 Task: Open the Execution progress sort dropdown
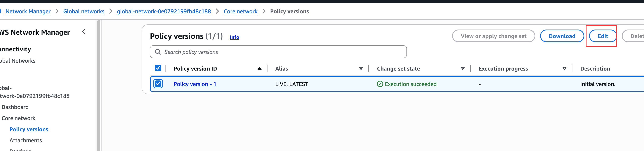564,69
